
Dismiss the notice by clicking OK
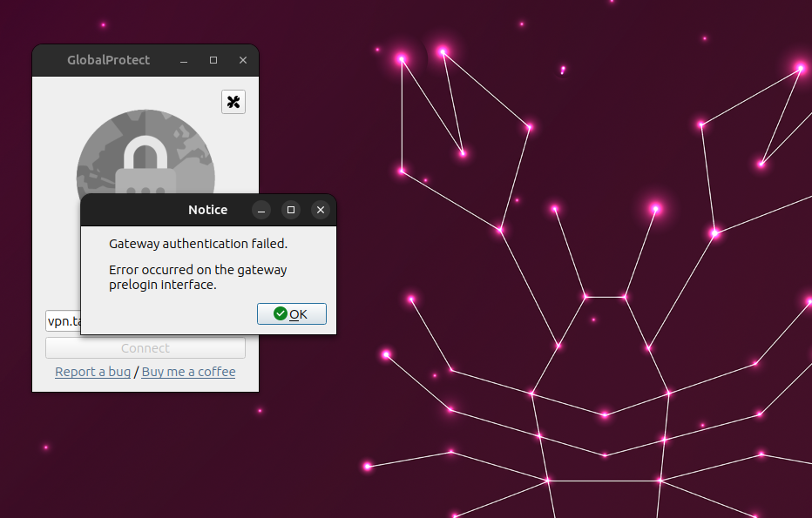coord(292,313)
